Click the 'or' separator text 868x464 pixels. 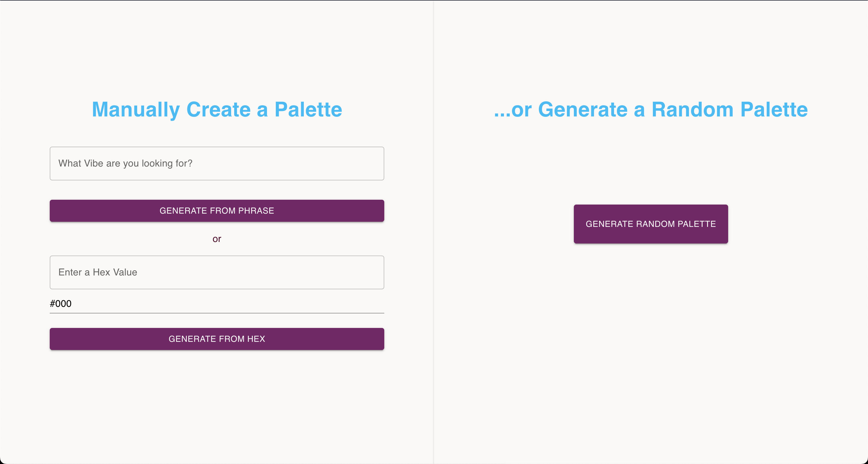217,239
